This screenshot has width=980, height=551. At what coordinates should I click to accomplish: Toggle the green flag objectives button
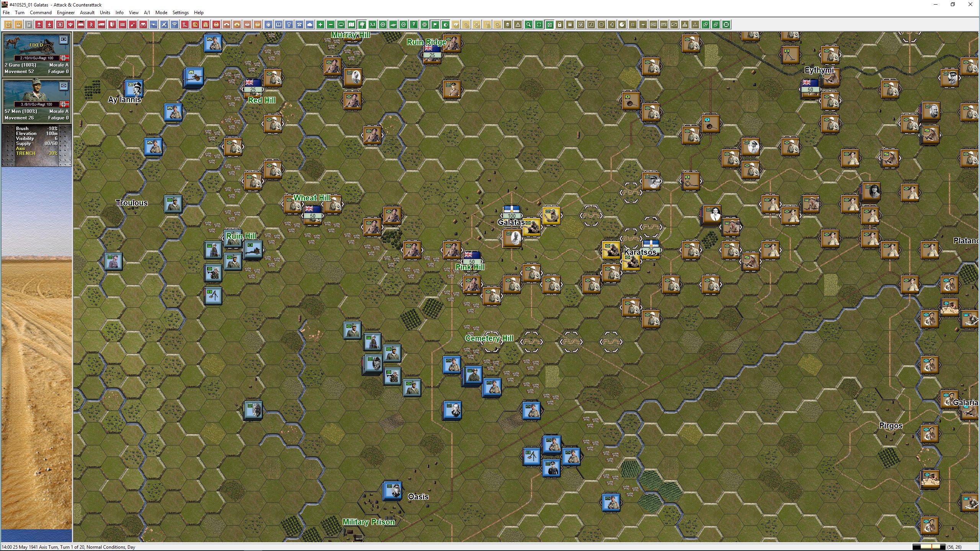(435, 25)
